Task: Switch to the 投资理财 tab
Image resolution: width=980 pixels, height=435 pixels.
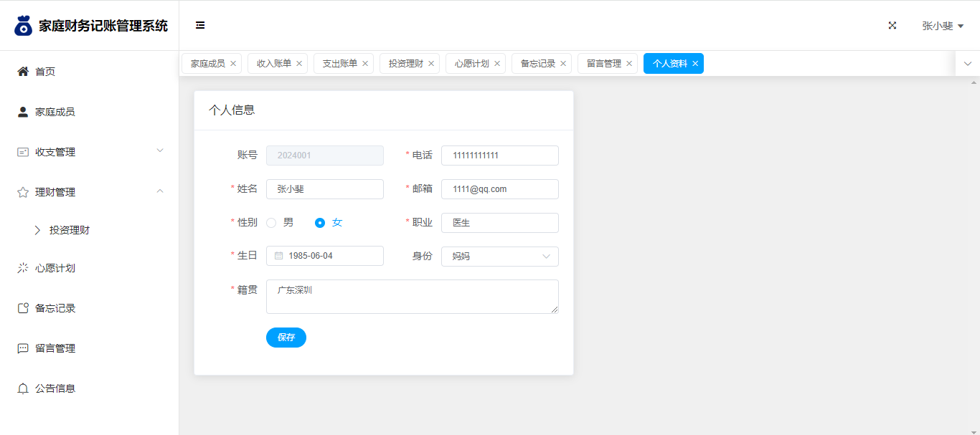Action: [406, 64]
